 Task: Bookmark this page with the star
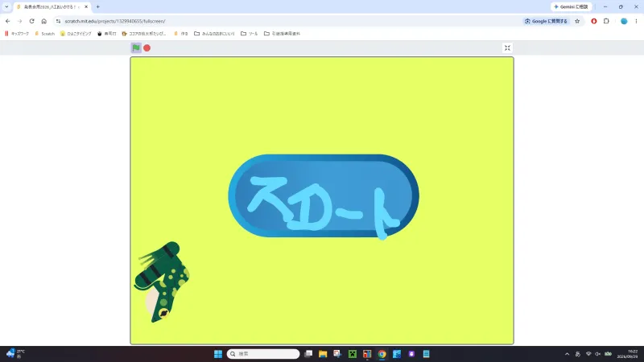click(x=577, y=21)
